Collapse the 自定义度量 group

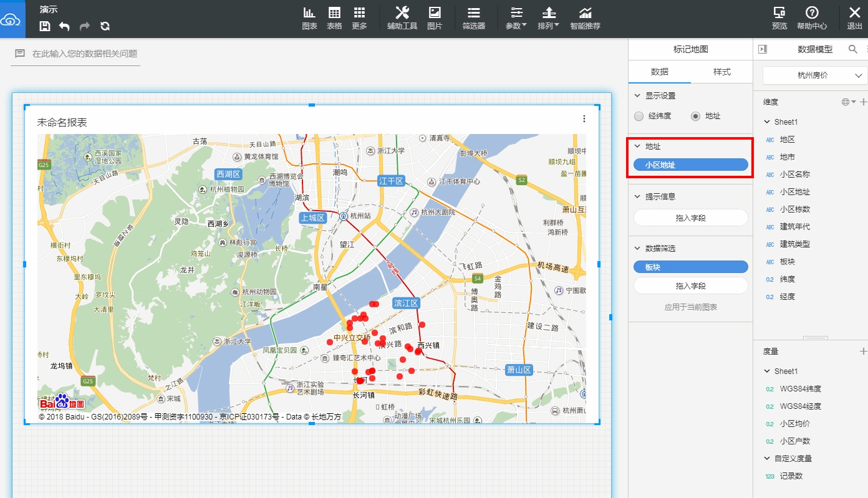(x=767, y=459)
